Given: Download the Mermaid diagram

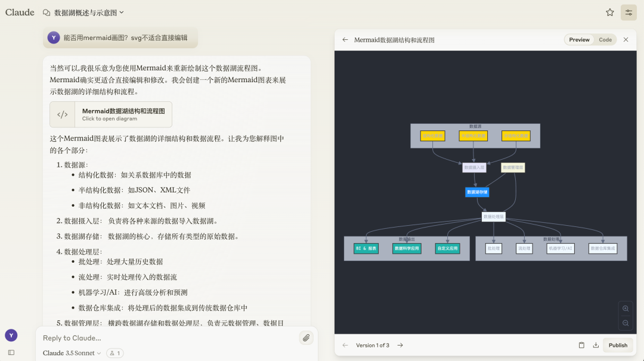Looking at the screenshot, I should point(596,345).
